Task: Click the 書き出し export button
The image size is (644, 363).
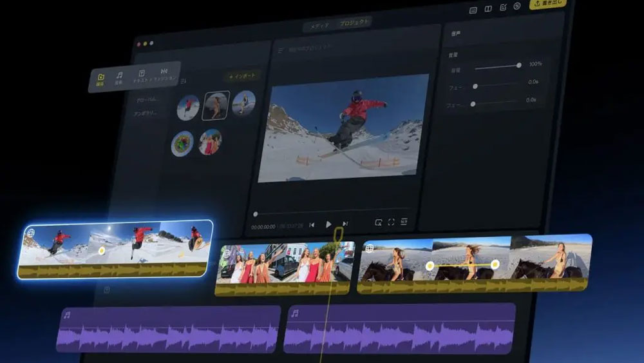Action: point(548,3)
